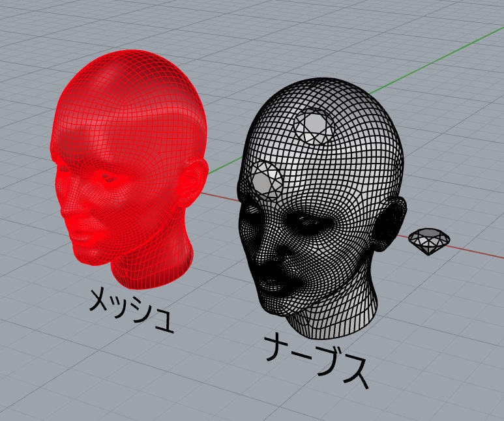Select the black NURBS head model

[x=321, y=209]
